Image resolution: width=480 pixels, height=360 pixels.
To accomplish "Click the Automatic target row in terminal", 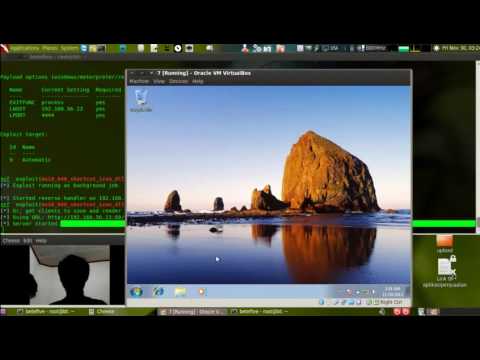I will [x=30, y=160].
